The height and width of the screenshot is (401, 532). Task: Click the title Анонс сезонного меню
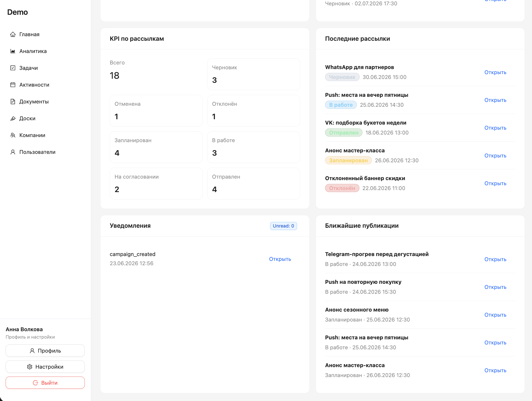tap(357, 310)
